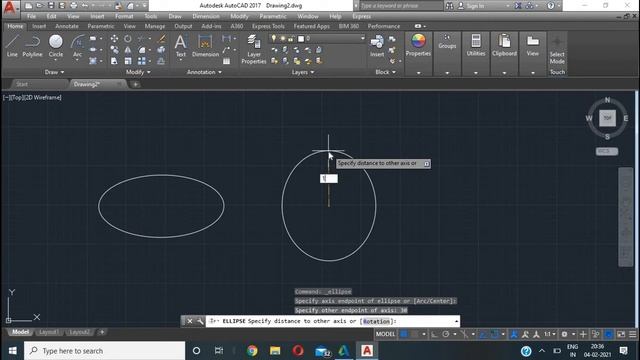Select the Dimension tool
The height and width of the screenshot is (360, 640).
click(x=205, y=46)
